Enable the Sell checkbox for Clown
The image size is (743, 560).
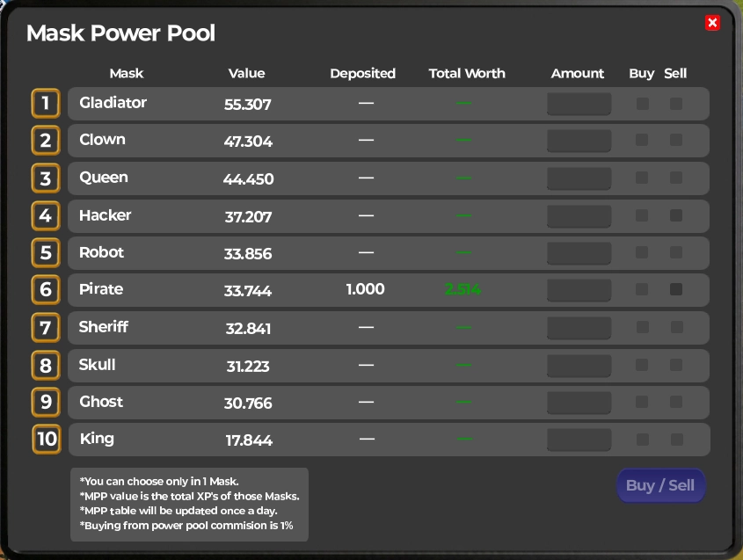click(x=676, y=140)
